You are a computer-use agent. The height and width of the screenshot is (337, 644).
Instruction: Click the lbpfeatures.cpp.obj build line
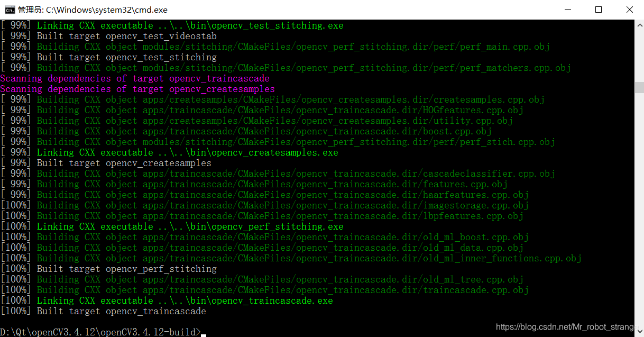(262, 216)
